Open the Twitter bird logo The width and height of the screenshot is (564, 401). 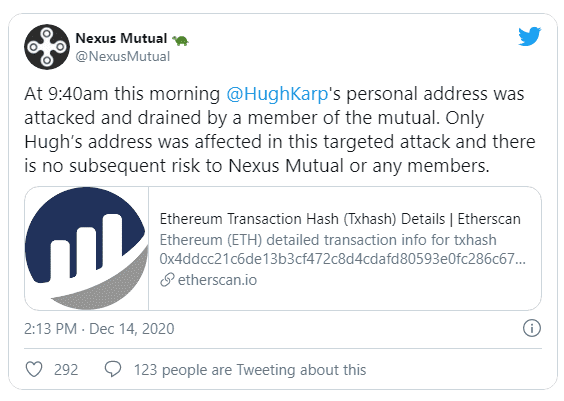click(x=530, y=36)
